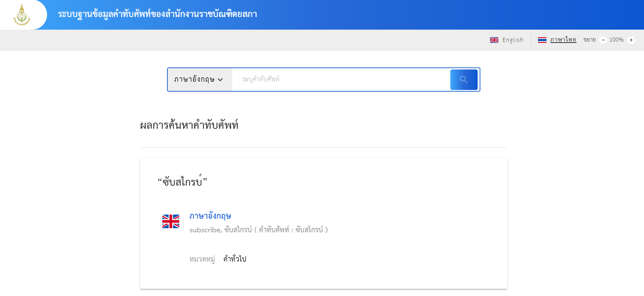Click the คำทั่วไป category value
The width and height of the screenshot is (644, 296).
click(x=235, y=259)
